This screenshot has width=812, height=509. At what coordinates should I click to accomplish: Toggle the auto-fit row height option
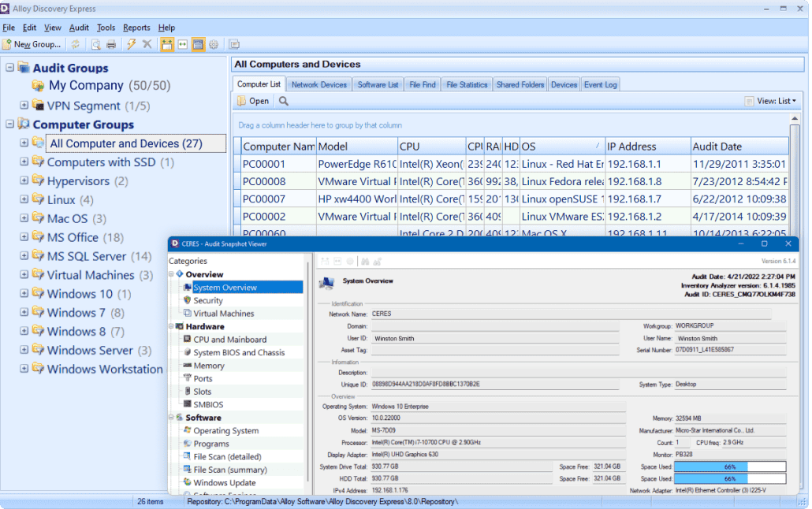[167, 44]
